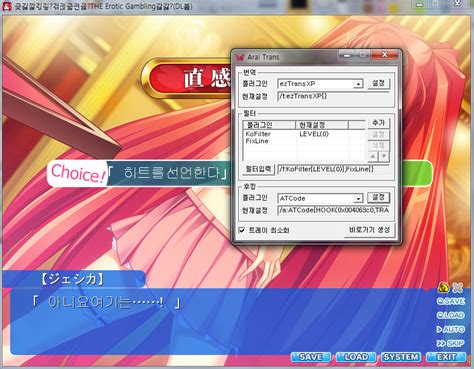Click the 바로가기 생성 button

point(369,230)
